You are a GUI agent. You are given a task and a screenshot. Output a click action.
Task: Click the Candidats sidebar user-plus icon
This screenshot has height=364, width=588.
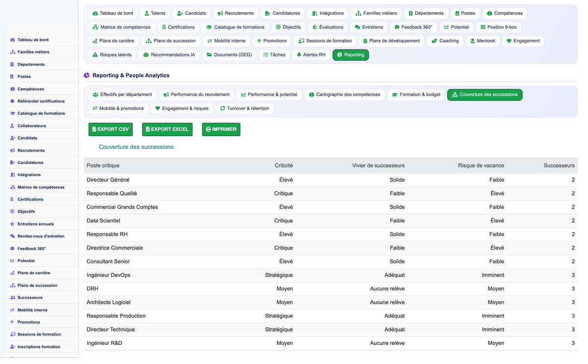click(x=12, y=138)
